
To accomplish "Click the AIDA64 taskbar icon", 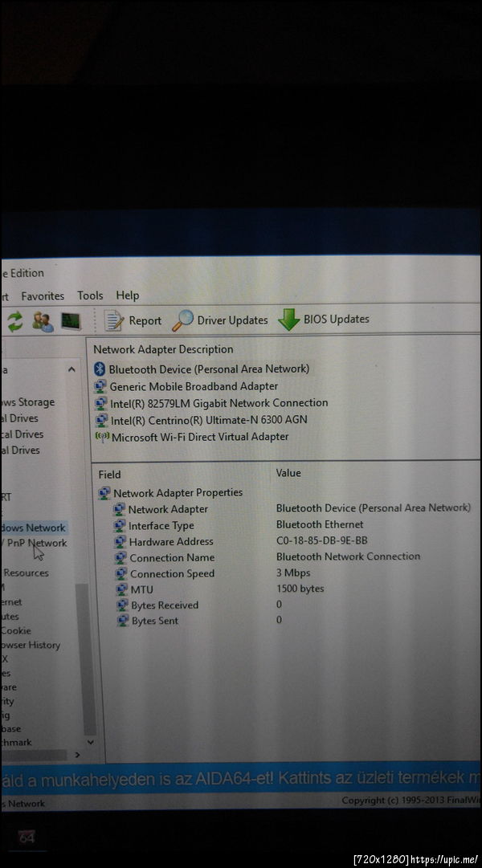I will click(x=26, y=837).
